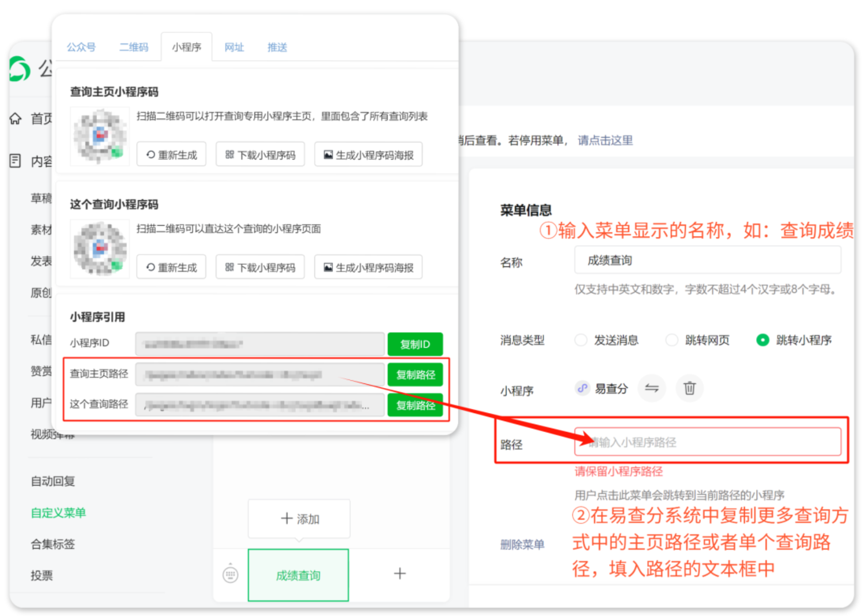Switch to the 公众号 tab
Screen dimensions: 865x616
coord(81,47)
